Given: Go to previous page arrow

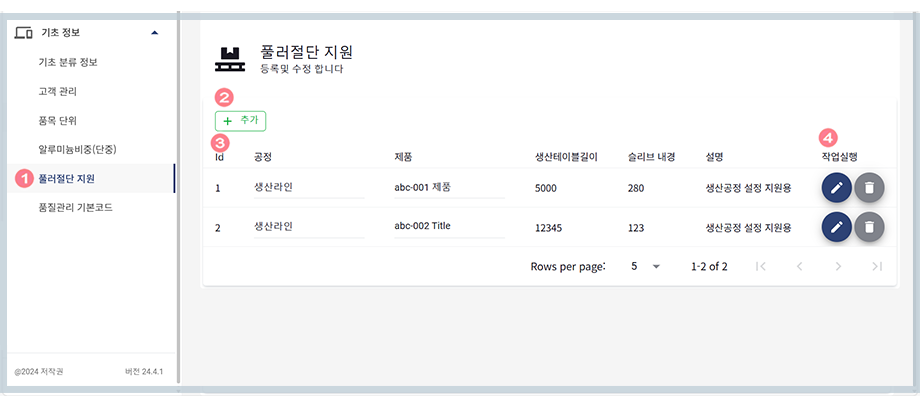Looking at the screenshot, I should [799, 267].
